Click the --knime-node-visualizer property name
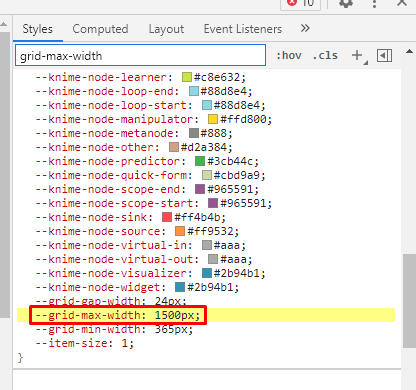 (x=111, y=273)
